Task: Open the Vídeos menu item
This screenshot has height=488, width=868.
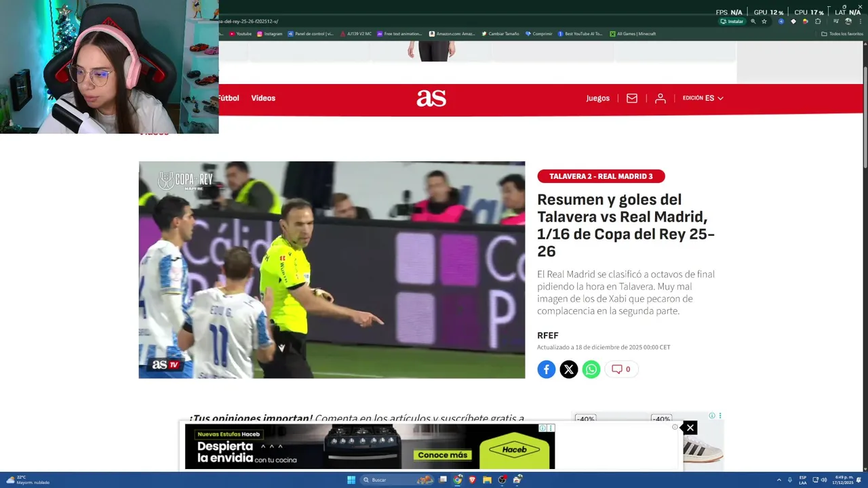Action: click(263, 98)
